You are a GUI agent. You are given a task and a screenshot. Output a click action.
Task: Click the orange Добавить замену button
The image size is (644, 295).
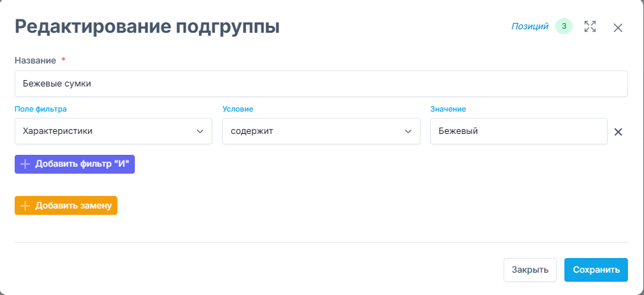pyautogui.click(x=66, y=206)
